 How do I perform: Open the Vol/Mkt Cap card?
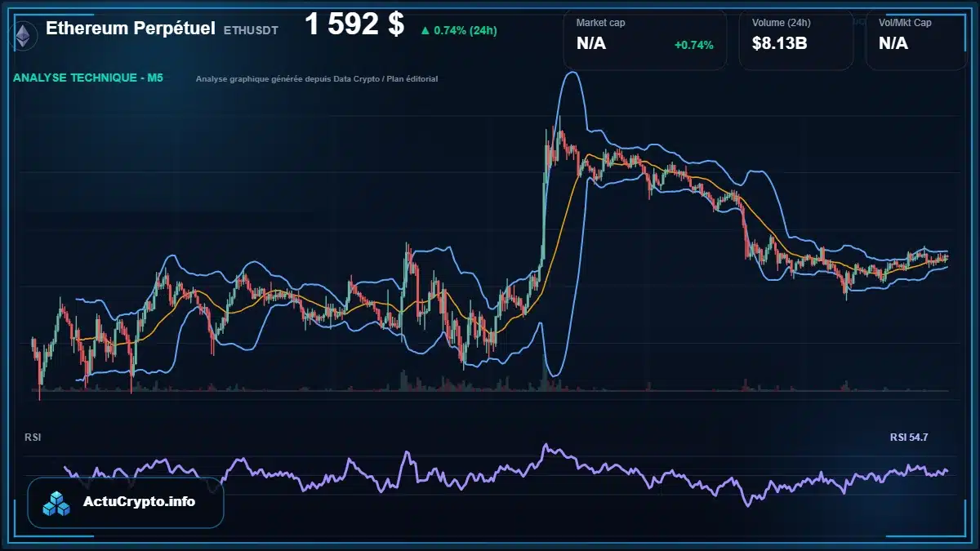pos(915,40)
